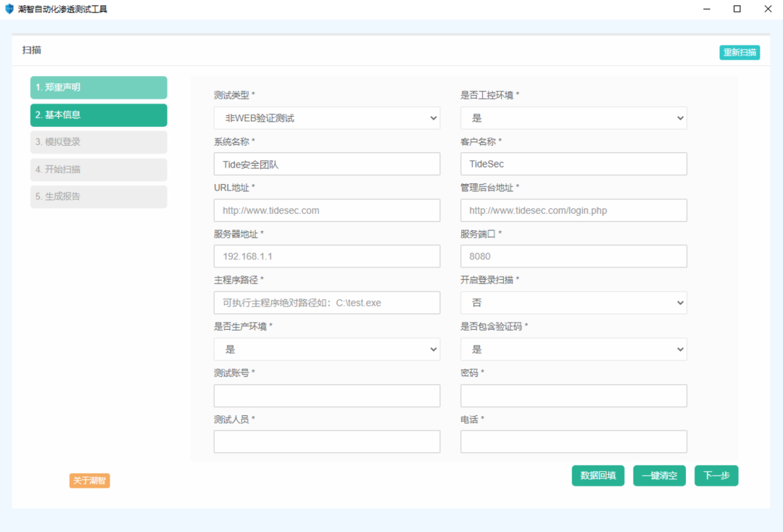
Task: Click the 扫描 panel heading
Action: [x=31, y=50]
